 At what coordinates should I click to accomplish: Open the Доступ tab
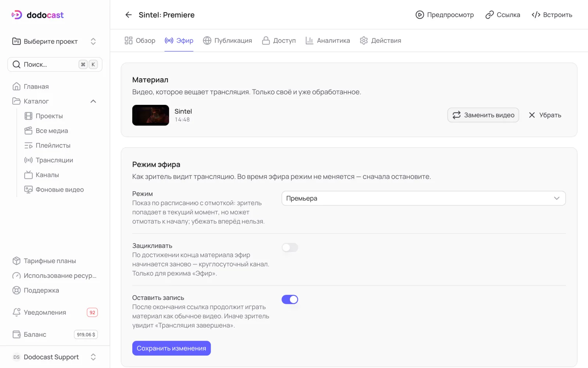pos(279,40)
